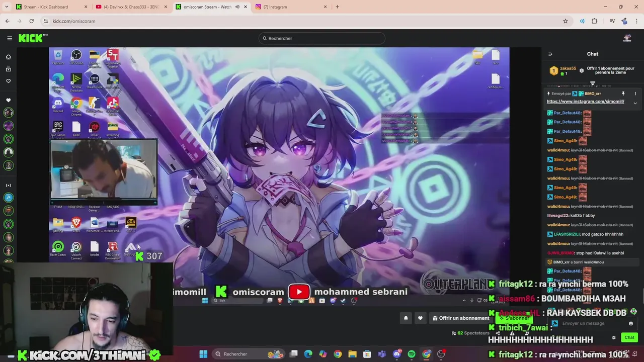The image size is (644, 362).
Task: Collapse the chat panel with the arrow icon
Action: point(550,54)
